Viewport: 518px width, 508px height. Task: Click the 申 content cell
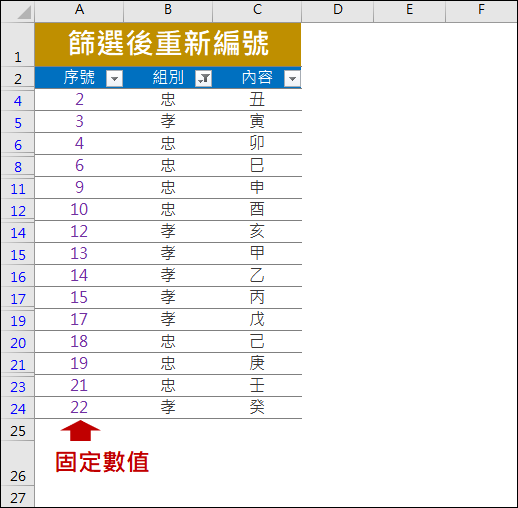257,188
